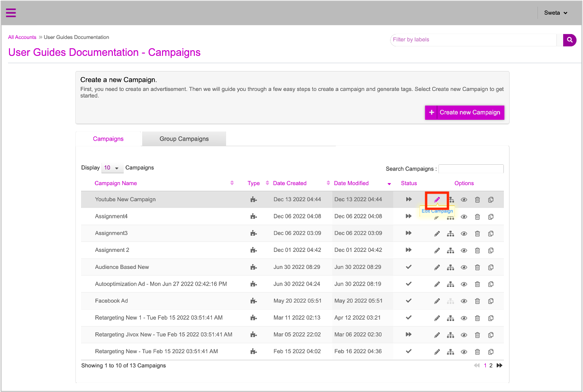Delete the Audience Based New campaign

tap(477, 267)
